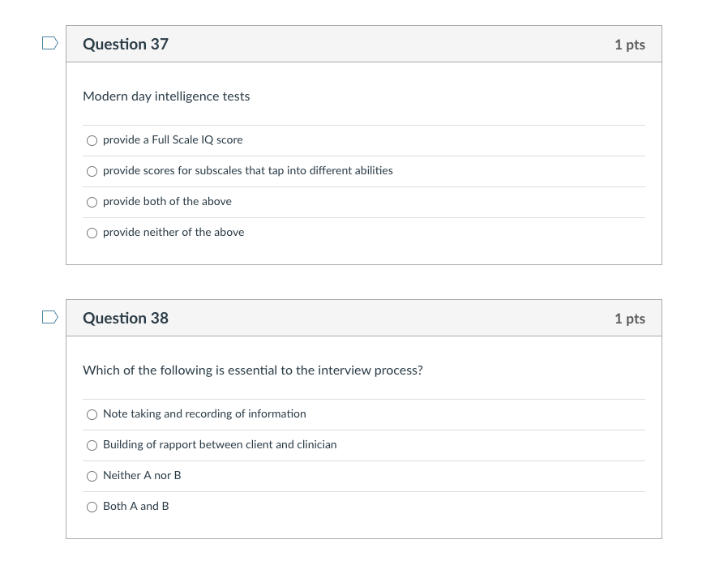Click the 'Question 37' header title
Screen dimensions: 728x561
point(125,44)
